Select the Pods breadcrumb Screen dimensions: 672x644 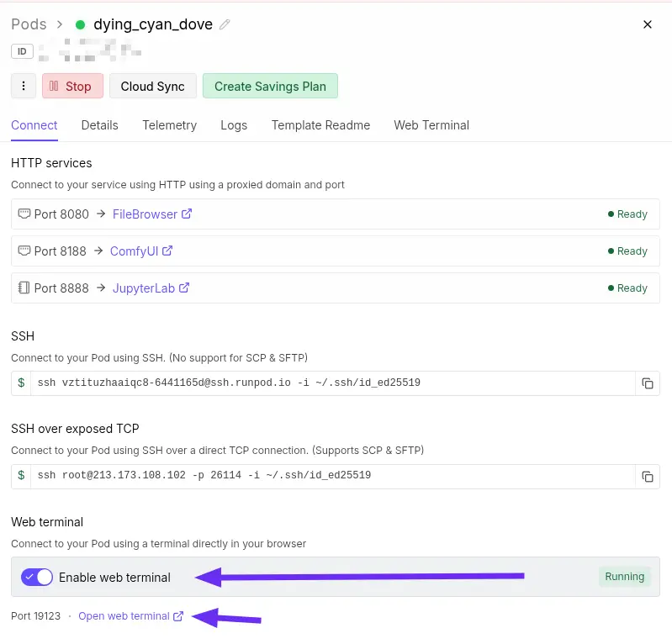pos(29,24)
